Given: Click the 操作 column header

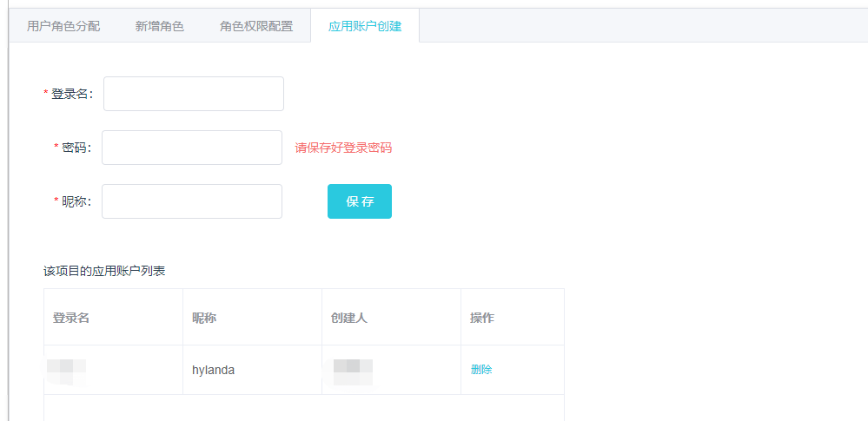Looking at the screenshot, I should [x=482, y=318].
